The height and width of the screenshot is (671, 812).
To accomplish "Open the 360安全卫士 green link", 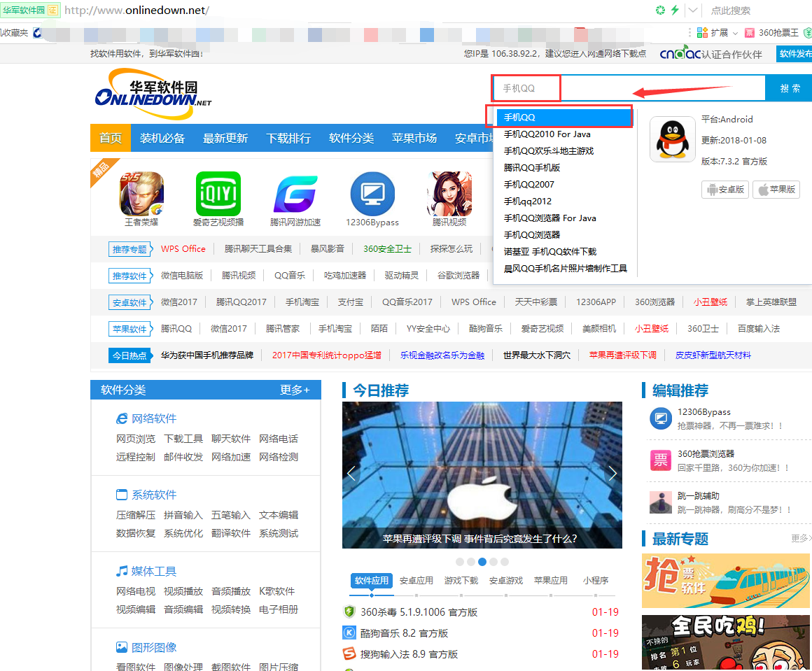I will [387, 248].
